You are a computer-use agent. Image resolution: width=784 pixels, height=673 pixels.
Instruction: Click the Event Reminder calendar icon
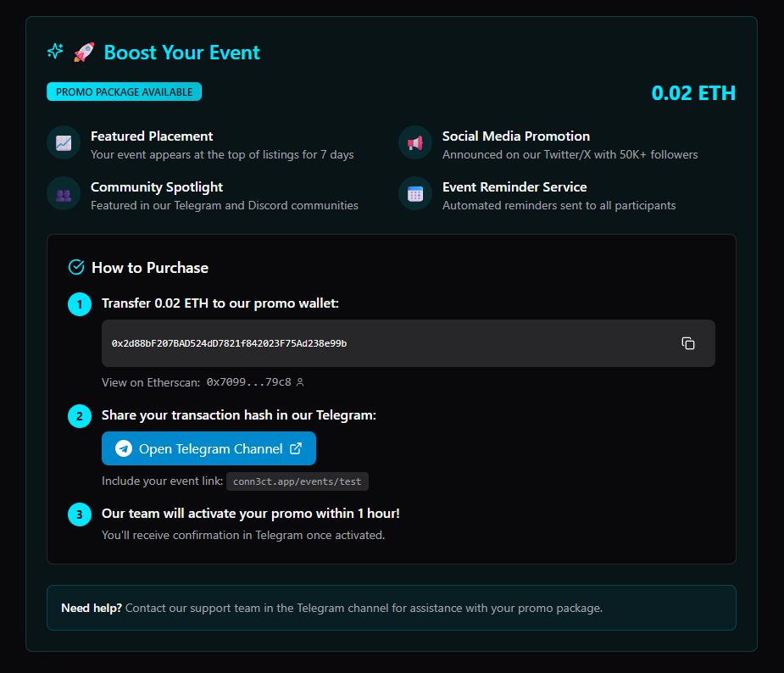pyautogui.click(x=415, y=194)
